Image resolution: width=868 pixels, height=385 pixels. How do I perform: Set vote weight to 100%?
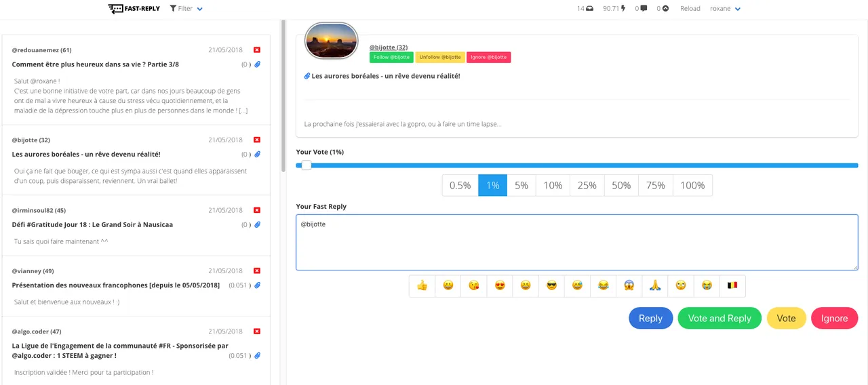(x=692, y=186)
